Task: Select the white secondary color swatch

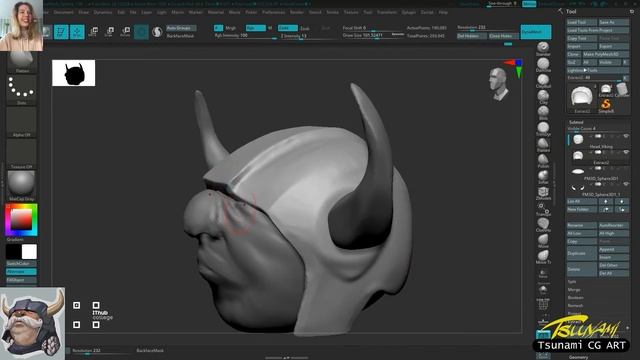Action: coord(29,252)
